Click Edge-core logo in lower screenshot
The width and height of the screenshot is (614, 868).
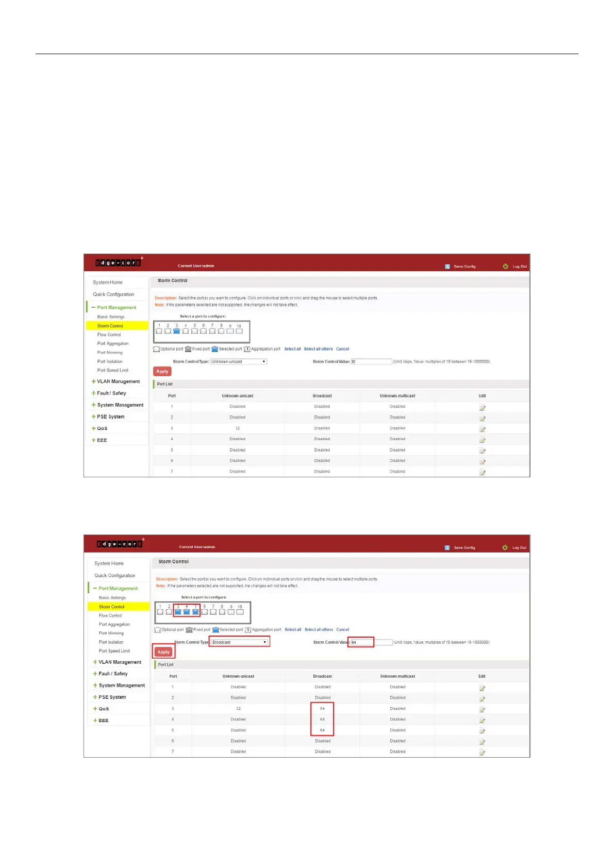click(120, 543)
